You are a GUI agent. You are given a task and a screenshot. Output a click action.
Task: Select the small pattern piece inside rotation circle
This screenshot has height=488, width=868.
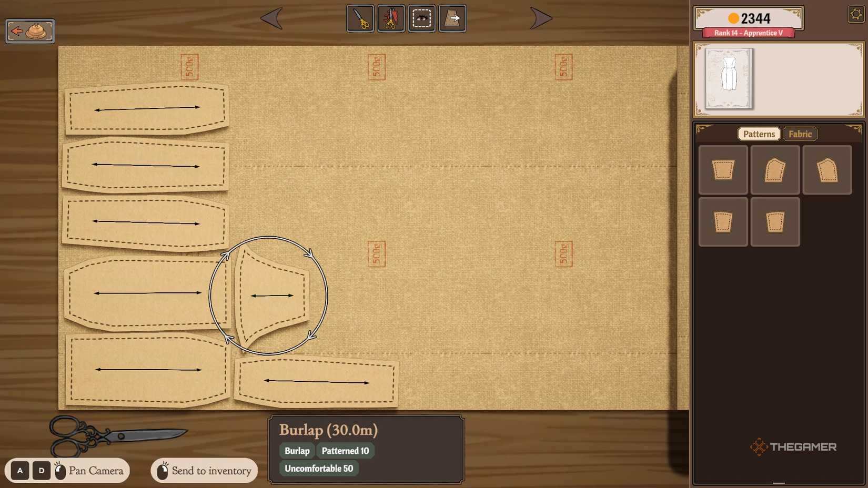click(271, 297)
